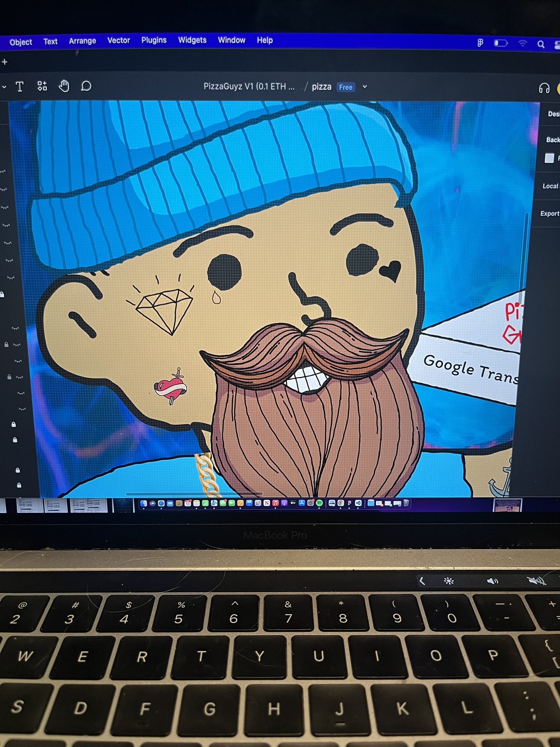Open the file options chevron next to Free badge

[x=365, y=87]
